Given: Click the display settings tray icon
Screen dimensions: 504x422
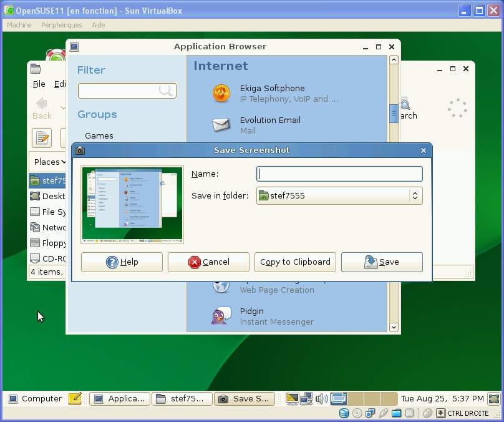Looking at the screenshot, I should (292, 399).
